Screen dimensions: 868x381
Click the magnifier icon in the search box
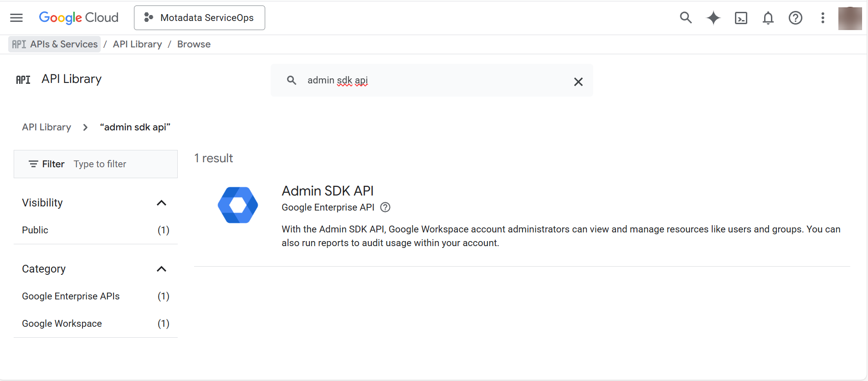[292, 80]
